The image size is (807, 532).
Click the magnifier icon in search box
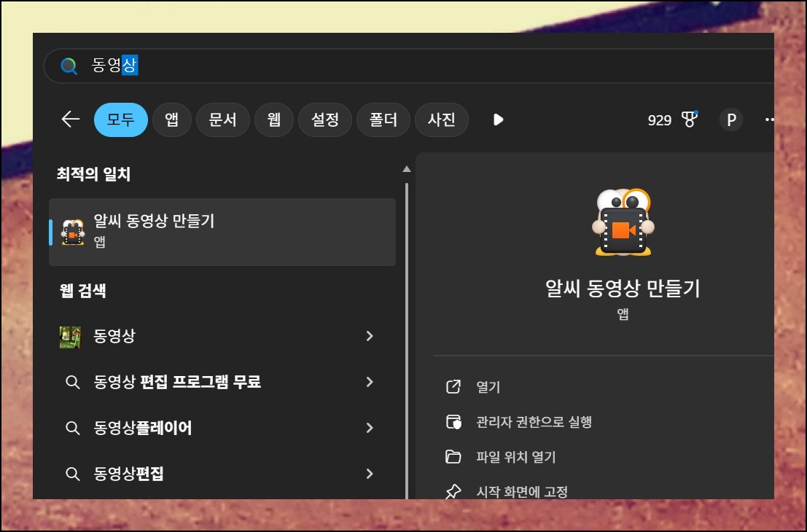69,66
